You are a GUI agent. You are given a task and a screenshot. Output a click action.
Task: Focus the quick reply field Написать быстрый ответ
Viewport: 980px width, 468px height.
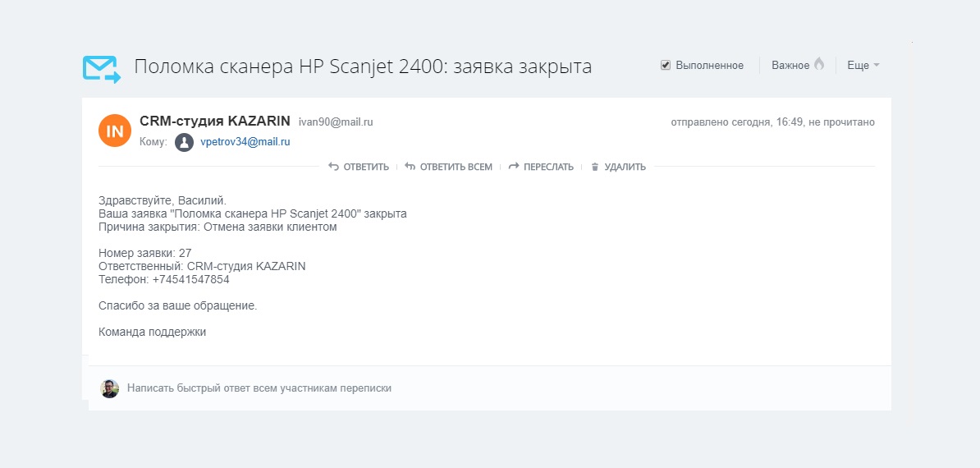coord(259,388)
